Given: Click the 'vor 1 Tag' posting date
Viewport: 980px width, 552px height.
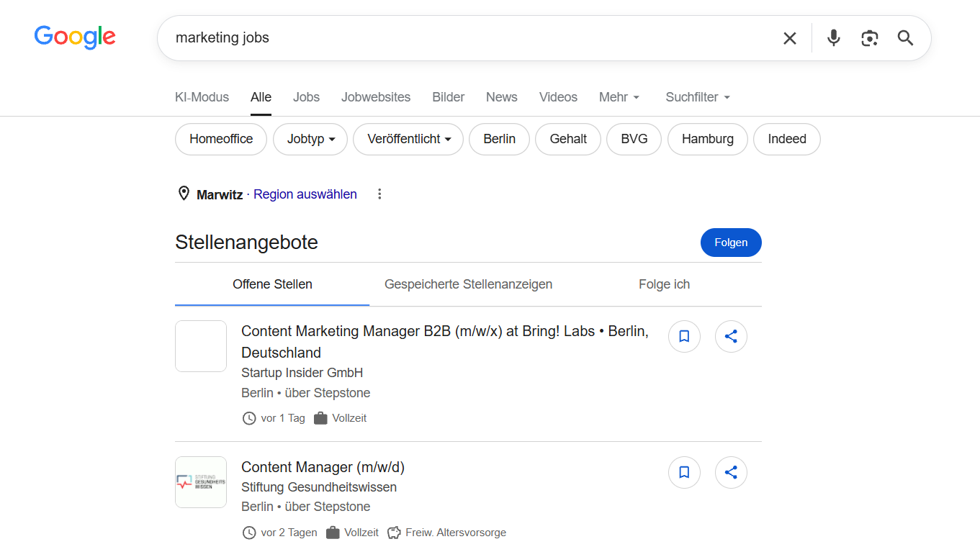Looking at the screenshot, I should point(283,418).
